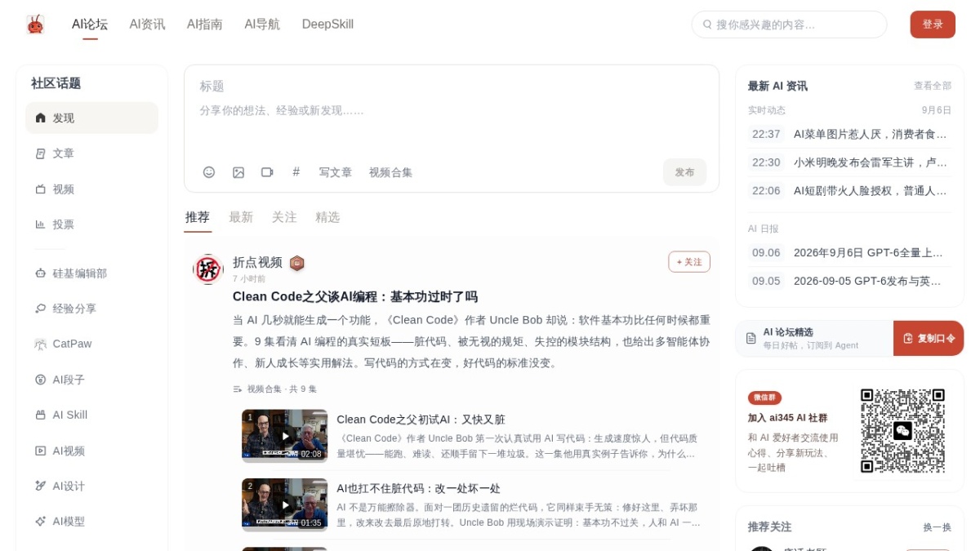Image resolution: width=980 pixels, height=551 pixels.
Task: Open AI指南 in top navigation
Action: click(x=205, y=24)
